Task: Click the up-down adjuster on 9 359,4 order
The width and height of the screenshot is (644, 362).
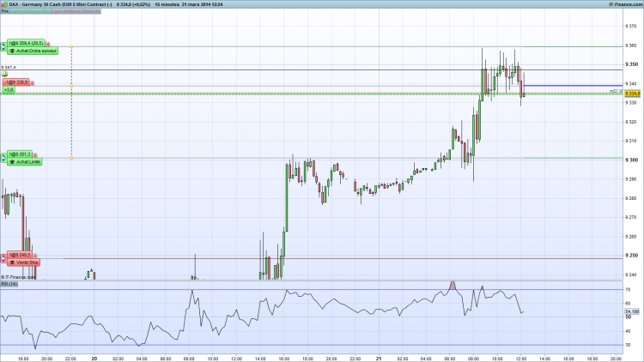Action: coord(3,47)
